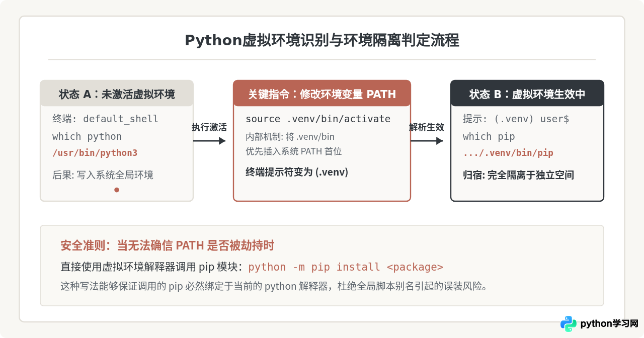Click the 'python学习网' site label

point(609,324)
